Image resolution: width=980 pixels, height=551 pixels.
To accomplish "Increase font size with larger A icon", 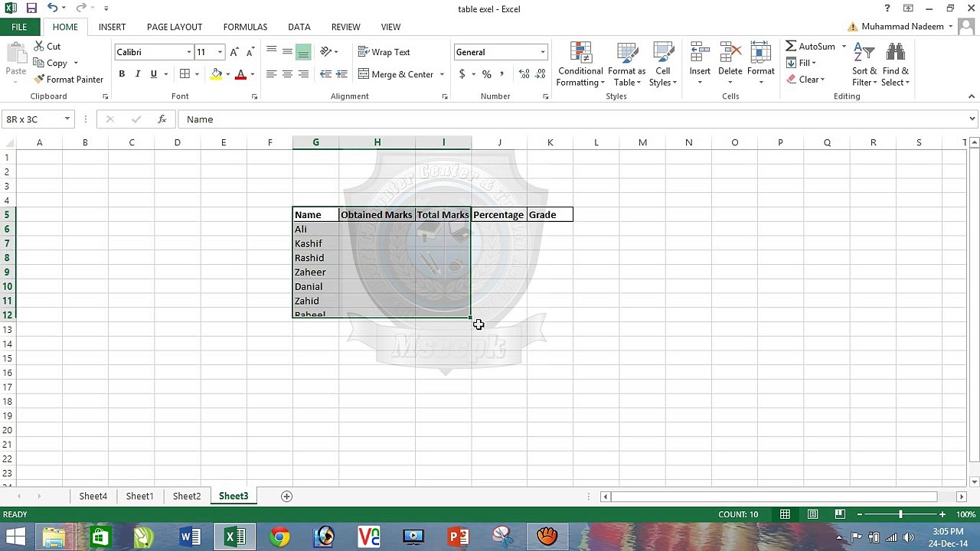I will point(234,52).
